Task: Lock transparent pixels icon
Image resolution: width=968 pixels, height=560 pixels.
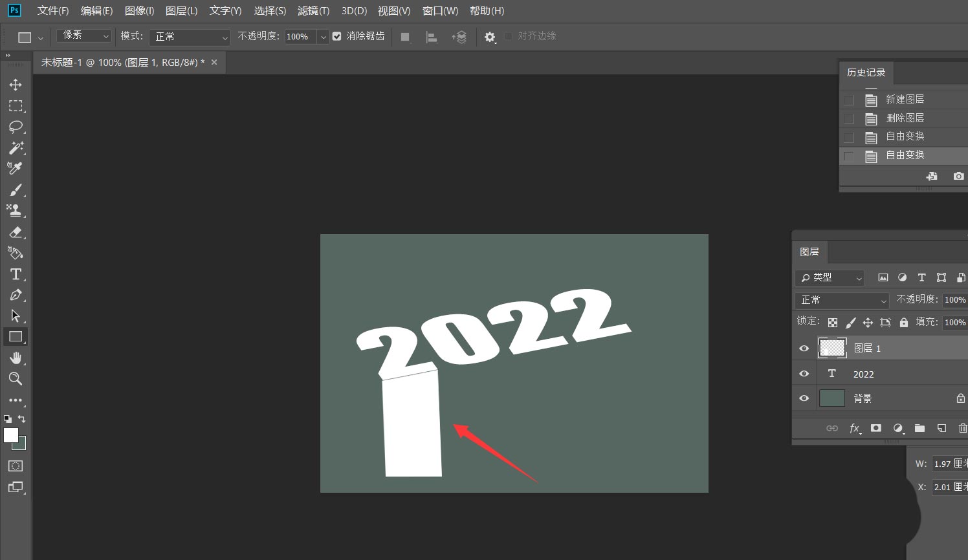Action: 833,322
